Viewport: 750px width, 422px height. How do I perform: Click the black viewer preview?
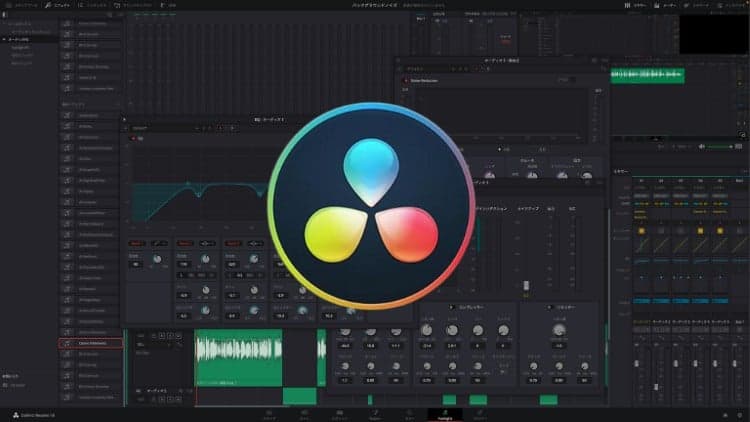coord(713,34)
